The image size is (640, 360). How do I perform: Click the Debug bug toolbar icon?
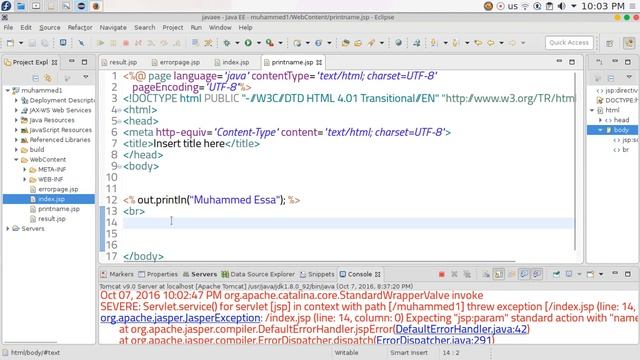click(227, 43)
